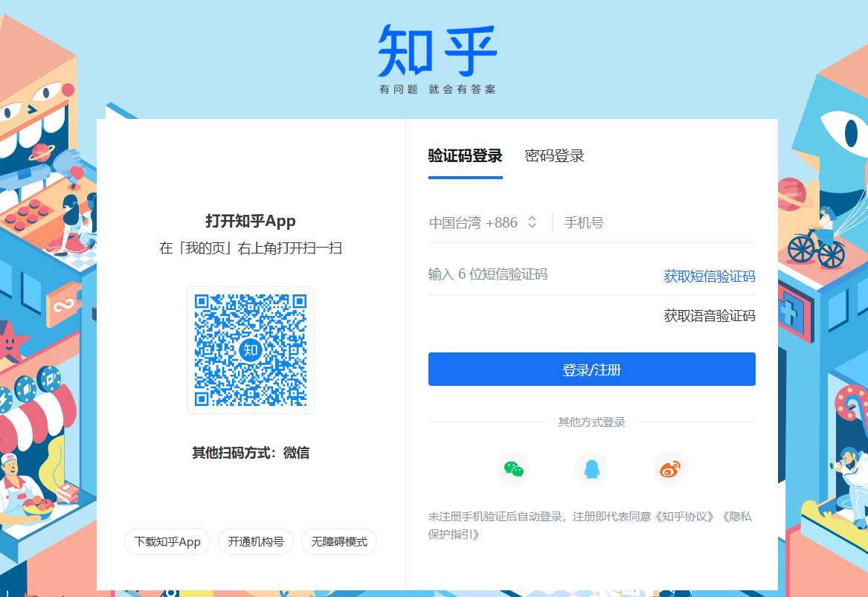Click the 开通机构号 button

tap(256, 542)
